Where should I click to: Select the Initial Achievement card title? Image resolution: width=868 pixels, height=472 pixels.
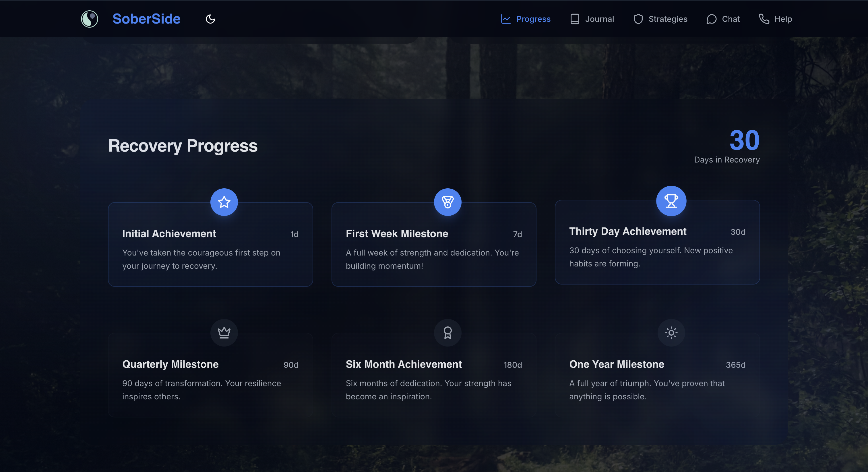169,234
